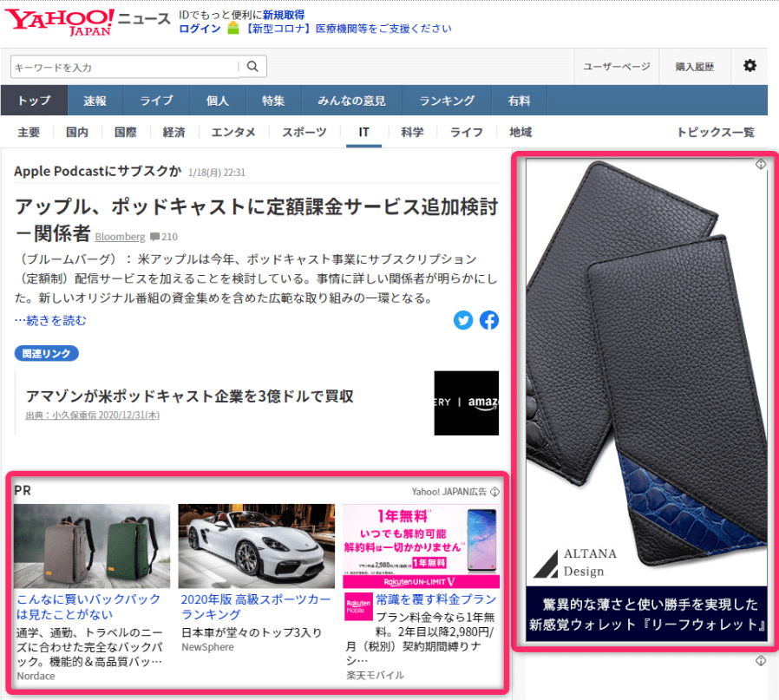Viewport: 779px width, 700px height.
Task: Click the Bloomberg source link
Action: pyautogui.click(x=120, y=237)
